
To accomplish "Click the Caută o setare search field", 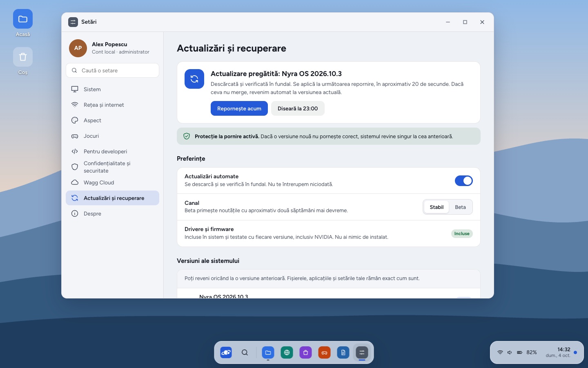I will click(112, 70).
